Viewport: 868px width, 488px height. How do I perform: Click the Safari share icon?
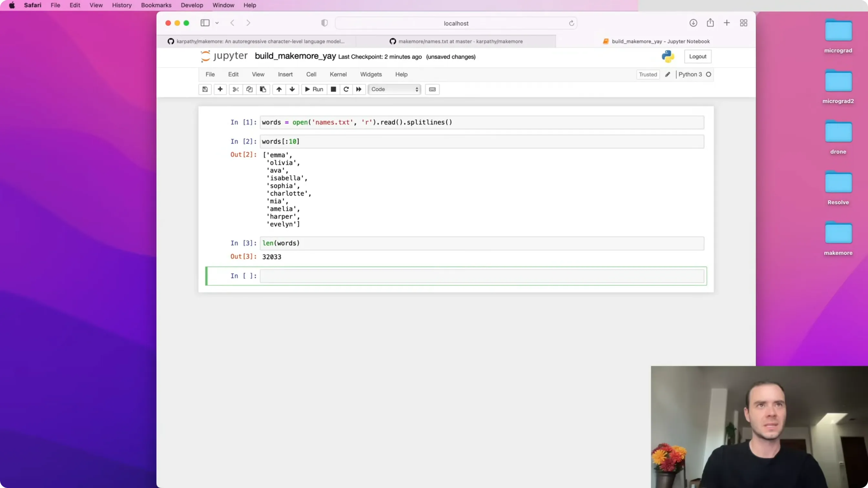tap(710, 23)
